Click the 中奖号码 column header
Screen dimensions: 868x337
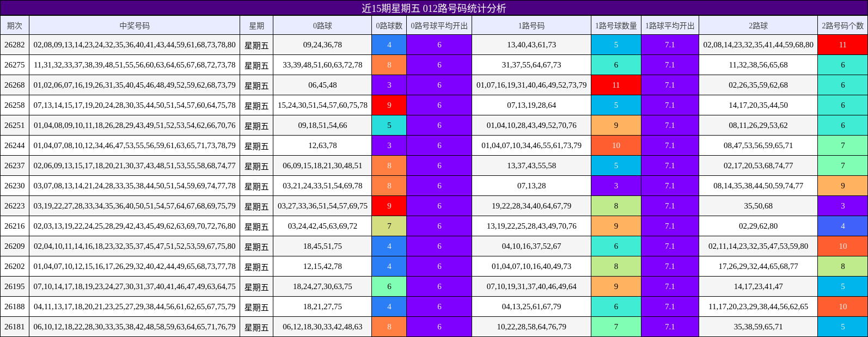click(135, 26)
